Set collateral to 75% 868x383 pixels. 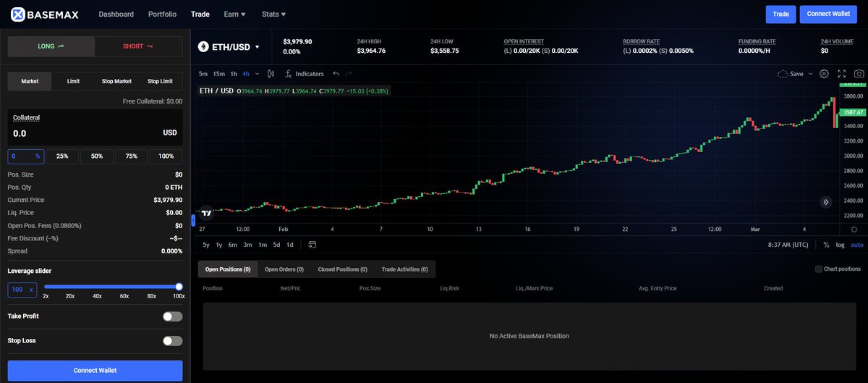tap(131, 156)
